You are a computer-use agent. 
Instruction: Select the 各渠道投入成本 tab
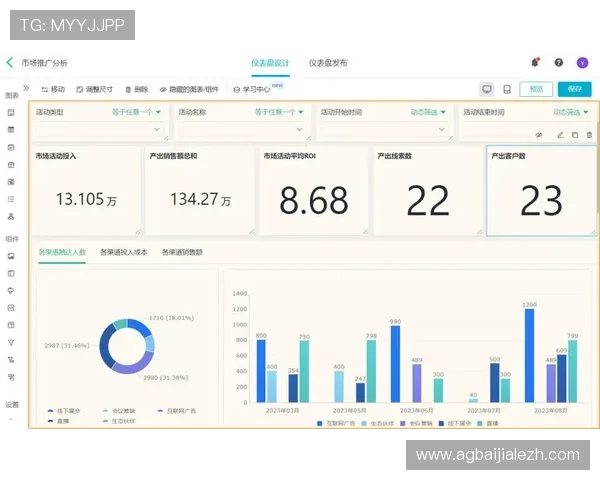pyautogui.click(x=124, y=252)
